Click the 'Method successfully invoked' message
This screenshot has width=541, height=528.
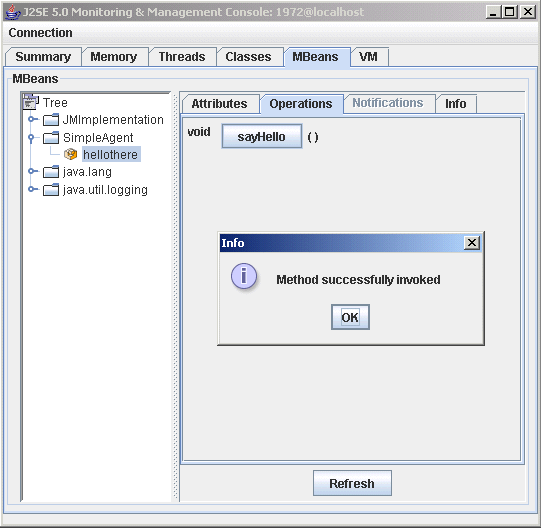click(x=358, y=279)
